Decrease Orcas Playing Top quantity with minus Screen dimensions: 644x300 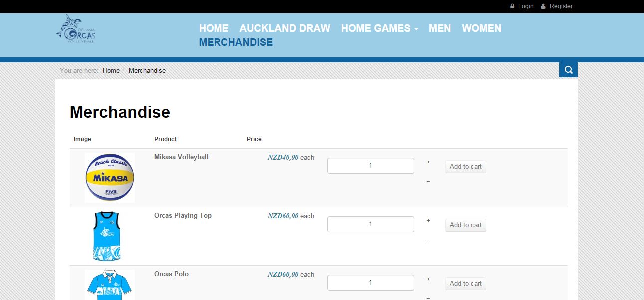pyautogui.click(x=429, y=240)
